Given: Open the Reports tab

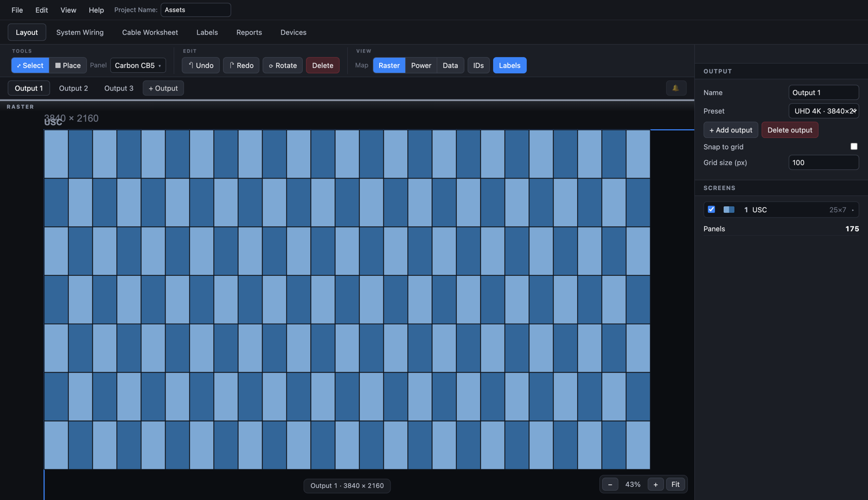Looking at the screenshot, I should [249, 33].
